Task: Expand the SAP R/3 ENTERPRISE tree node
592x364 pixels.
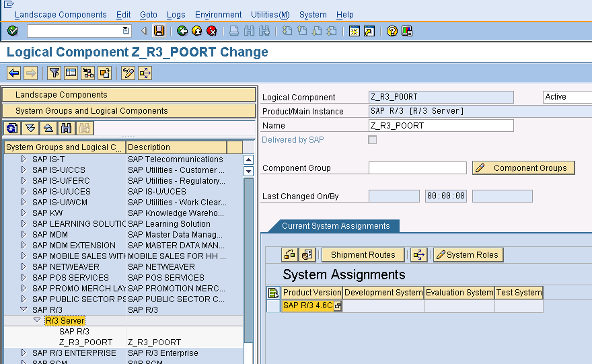Action: (24, 353)
